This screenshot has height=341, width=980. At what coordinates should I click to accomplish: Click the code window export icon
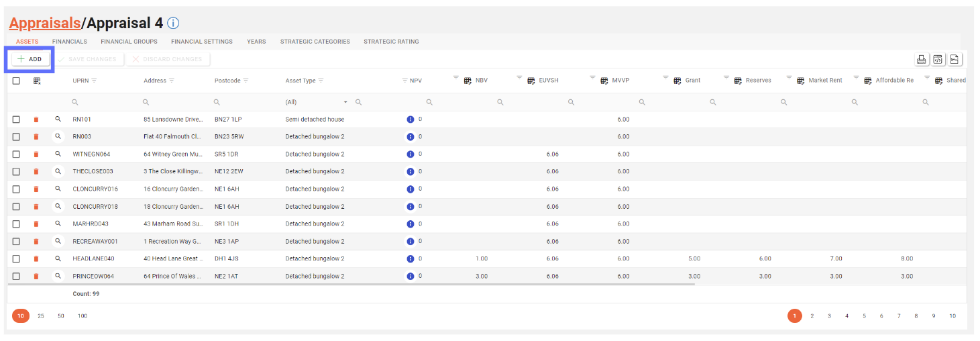(x=938, y=59)
